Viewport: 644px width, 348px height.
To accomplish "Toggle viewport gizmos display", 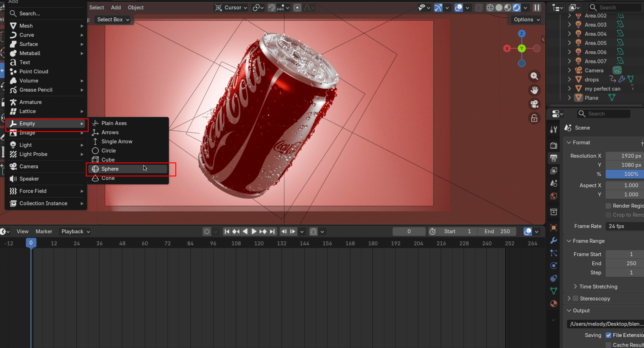I will click(438, 8).
